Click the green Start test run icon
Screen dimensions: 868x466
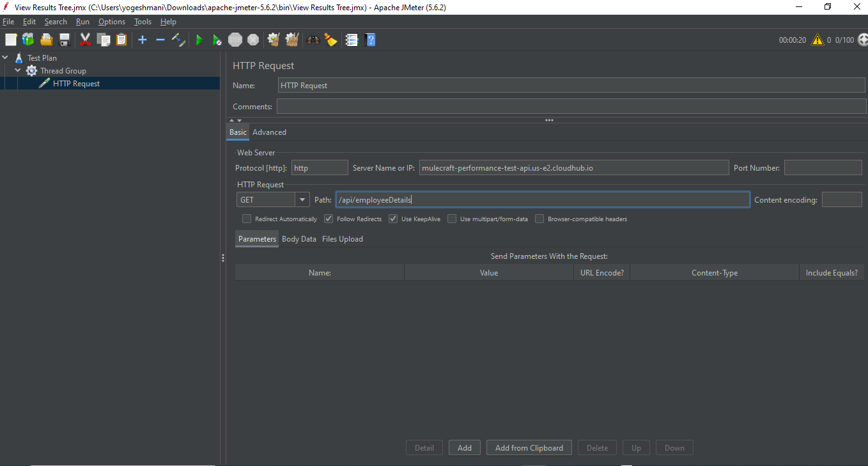click(x=199, y=40)
